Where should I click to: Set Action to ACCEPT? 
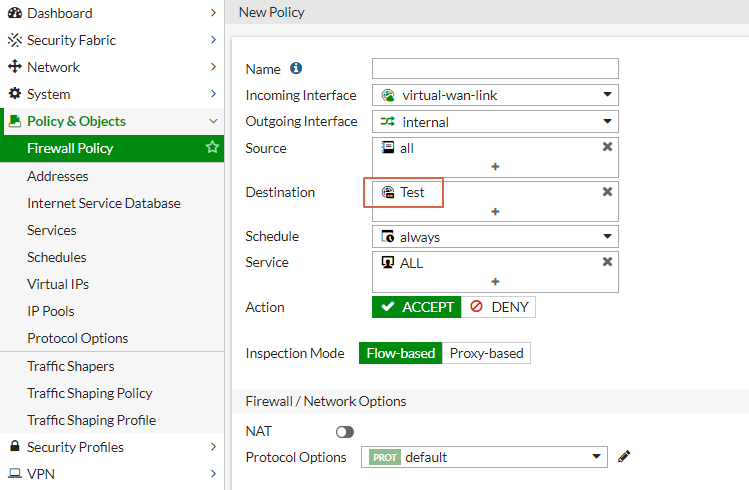coord(417,307)
